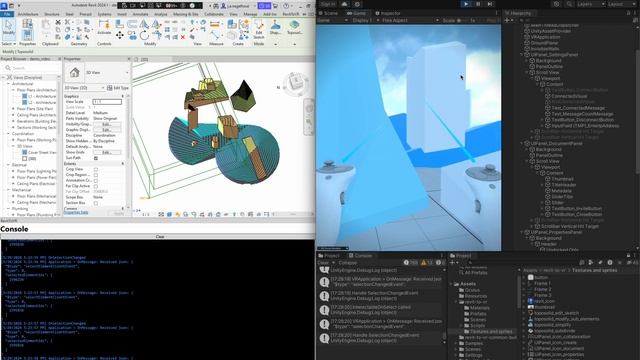640x360 pixels.
Task: Click the Revit help question mark icon
Action: (x=286, y=6)
